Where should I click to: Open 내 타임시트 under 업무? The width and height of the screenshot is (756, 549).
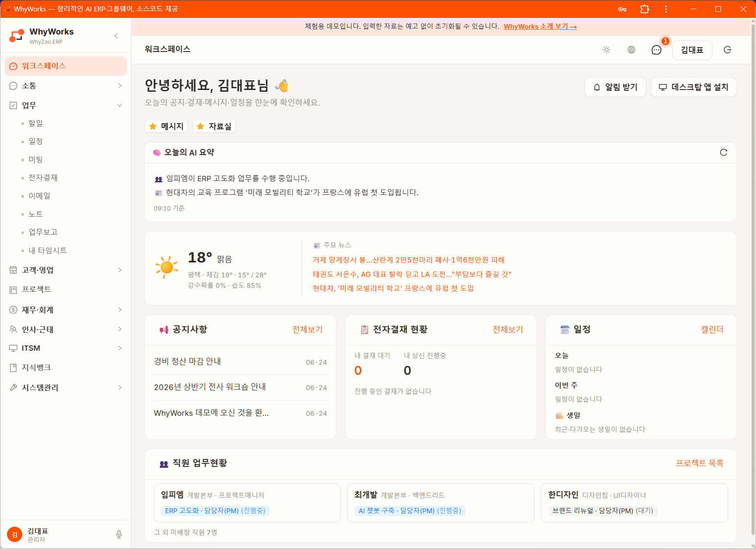point(48,250)
